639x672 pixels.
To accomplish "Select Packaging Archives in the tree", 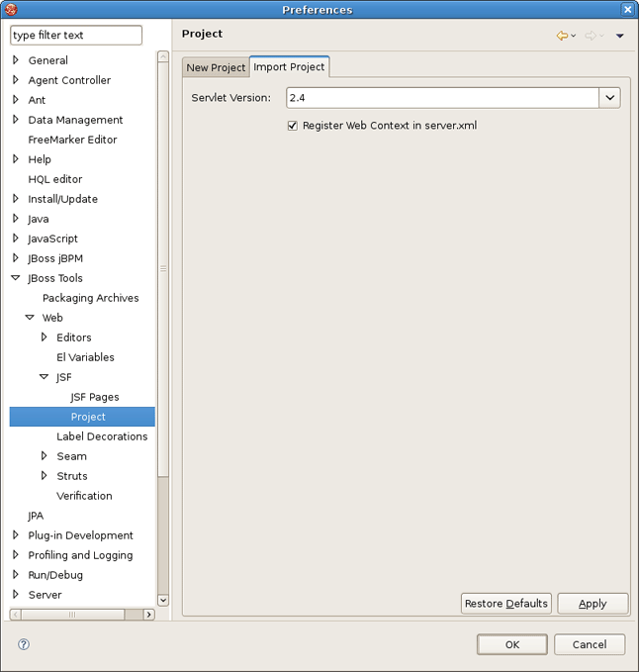I will [x=91, y=298].
